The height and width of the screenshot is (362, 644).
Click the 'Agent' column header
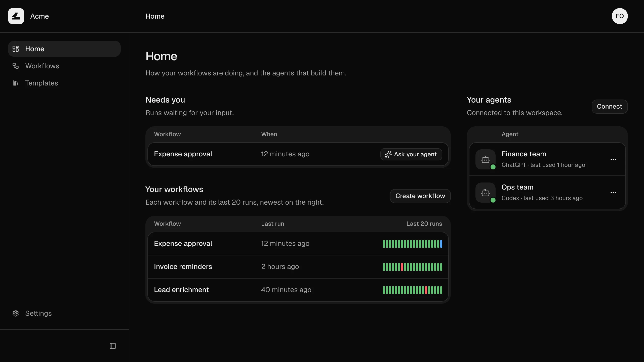tap(510, 134)
